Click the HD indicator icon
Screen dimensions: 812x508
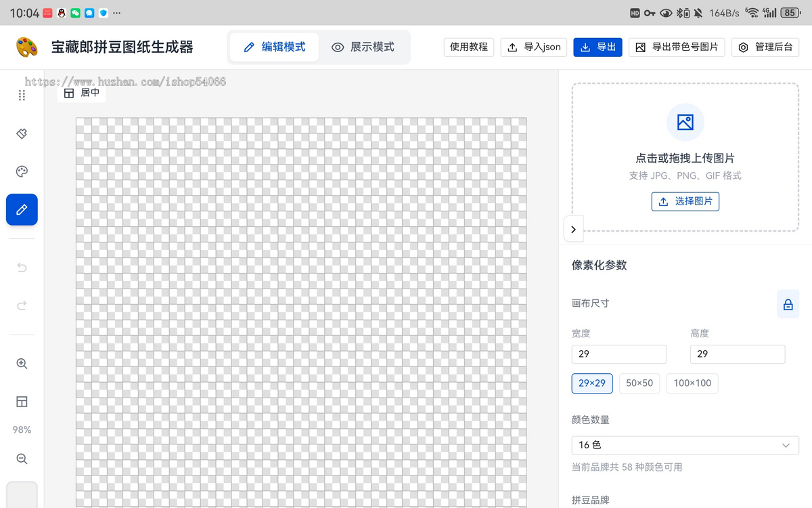[635, 13]
